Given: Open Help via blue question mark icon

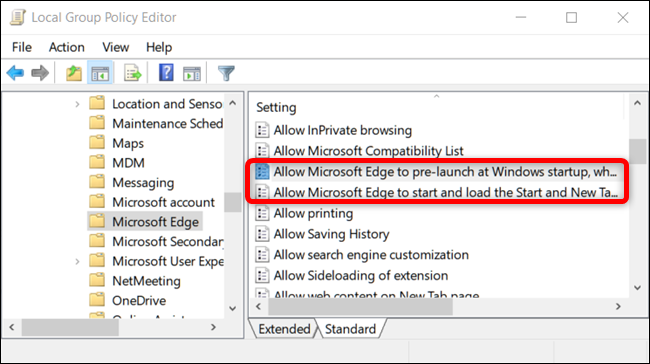Looking at the screenshot, I should point(166,73).
